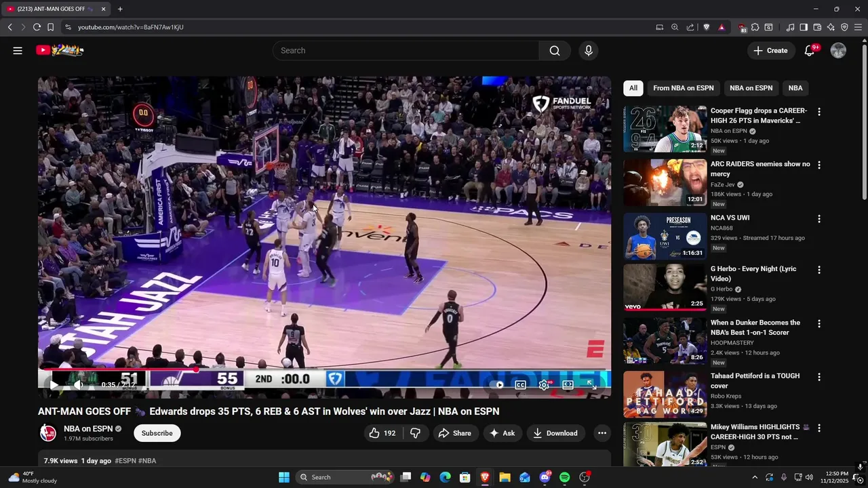Play the paused video
This screenshot has width=868, height=488.
click(54, 384)
